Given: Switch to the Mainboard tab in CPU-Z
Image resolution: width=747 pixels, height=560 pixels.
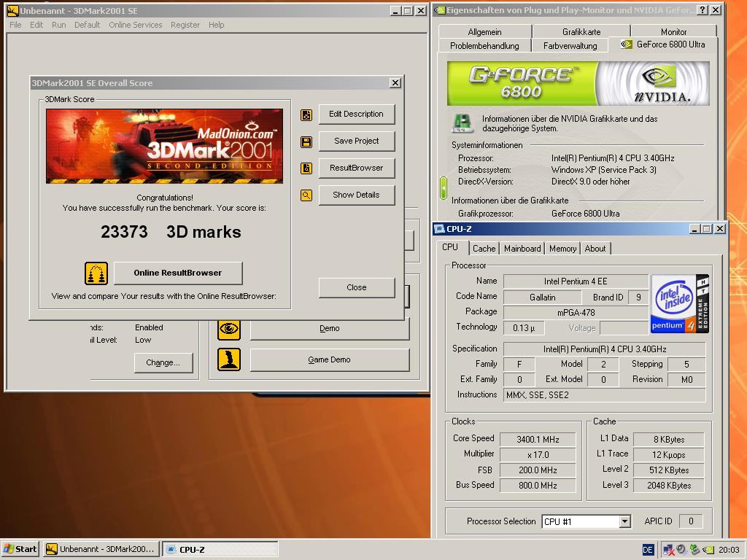Looking at the screenshot, I should pyautogui.click(x=522, y=249).
